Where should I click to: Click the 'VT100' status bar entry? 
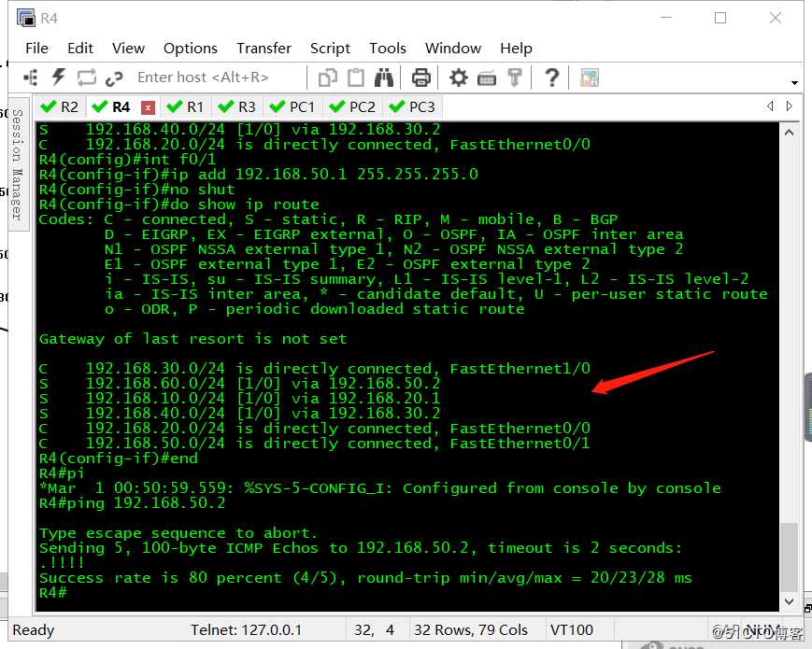point(571,629)
